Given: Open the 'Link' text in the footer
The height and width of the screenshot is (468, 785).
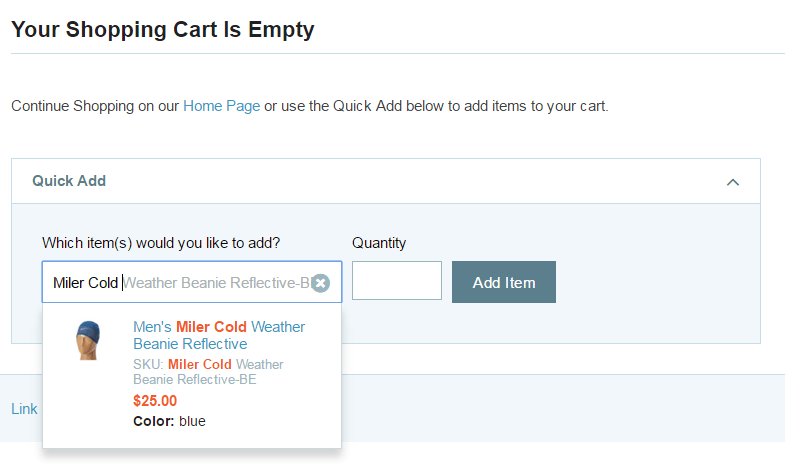Looking at the screenshot, I should 24,409.
